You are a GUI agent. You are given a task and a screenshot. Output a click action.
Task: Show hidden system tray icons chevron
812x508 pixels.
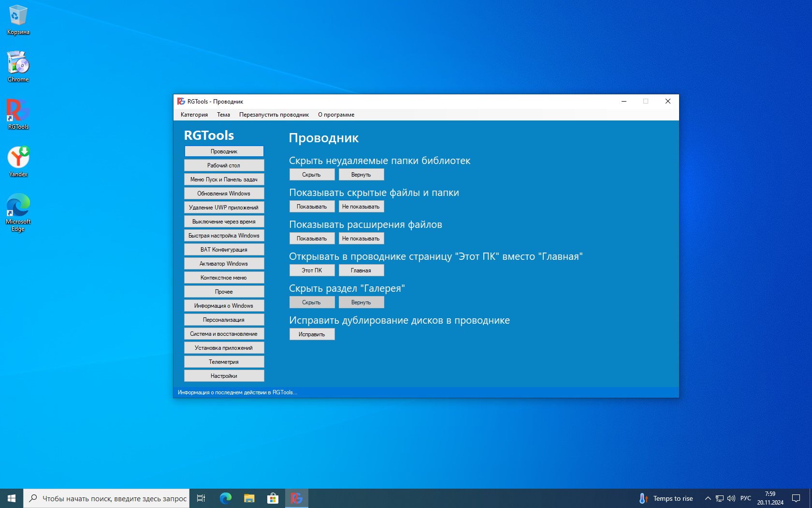(x=708, y=498)
